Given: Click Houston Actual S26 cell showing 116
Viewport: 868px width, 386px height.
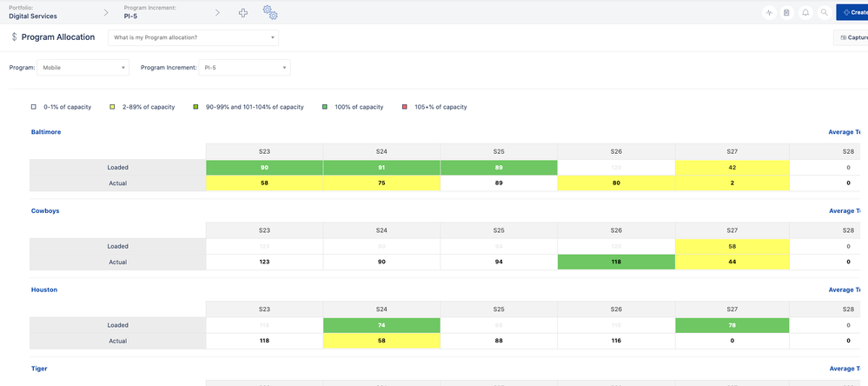Looking at the screenshot, I should coord(616,341).
